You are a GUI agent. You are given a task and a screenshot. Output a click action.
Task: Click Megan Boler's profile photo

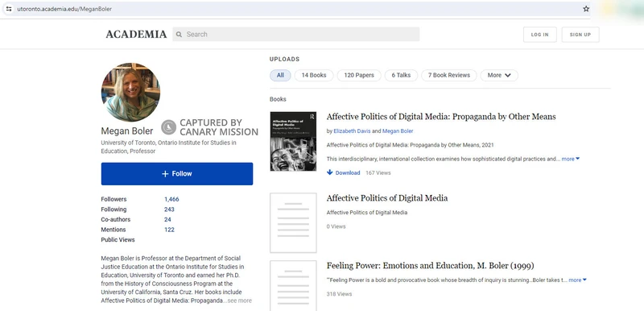(130, 92)
